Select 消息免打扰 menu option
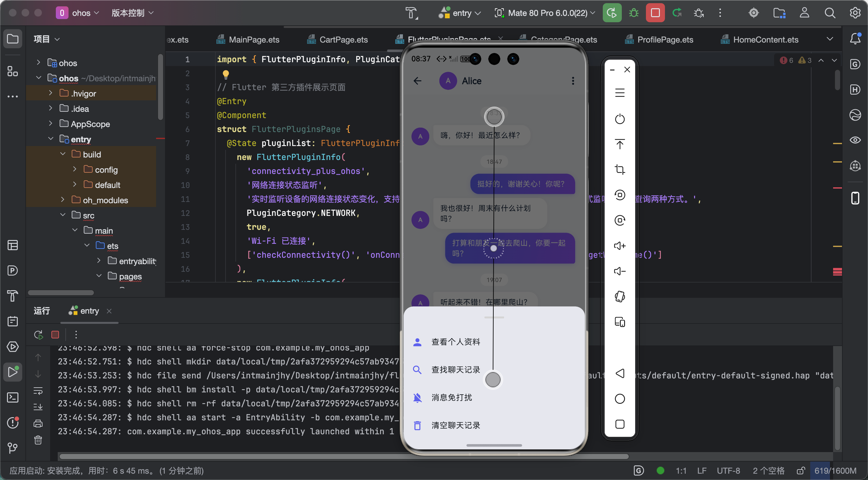The width and height of the screenshot is (868, 480). tap(451, 398)
